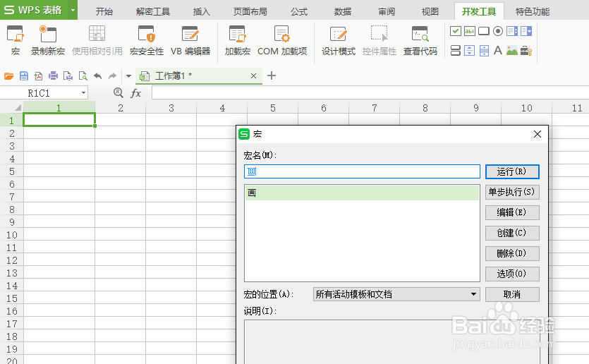Toggle 设计模式 design mode
The image size is (589, 364).
coord(338,41)
